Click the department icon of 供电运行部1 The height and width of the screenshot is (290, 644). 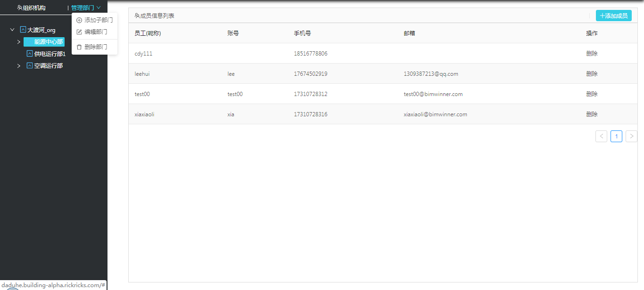point(30,54)
